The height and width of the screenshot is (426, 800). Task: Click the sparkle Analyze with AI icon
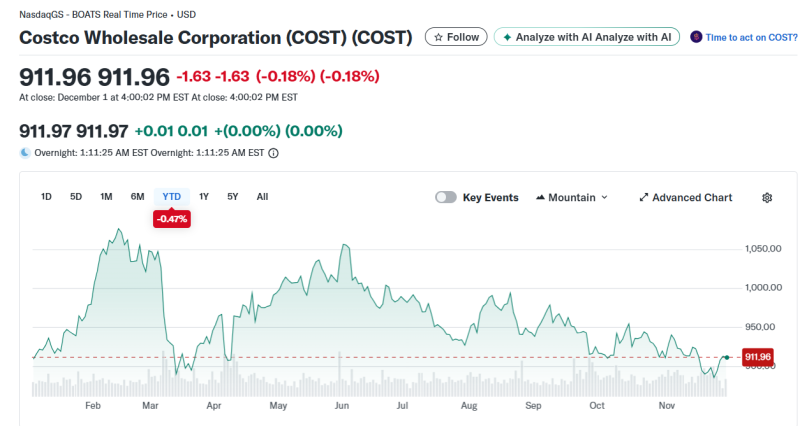coord(507,37)
